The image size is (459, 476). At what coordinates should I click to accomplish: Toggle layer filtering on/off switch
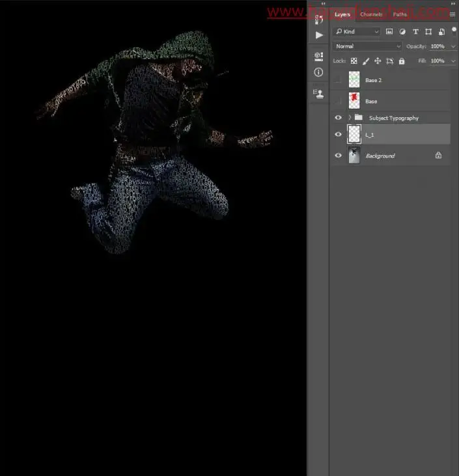pyautogui.click(x=454, y=31)
